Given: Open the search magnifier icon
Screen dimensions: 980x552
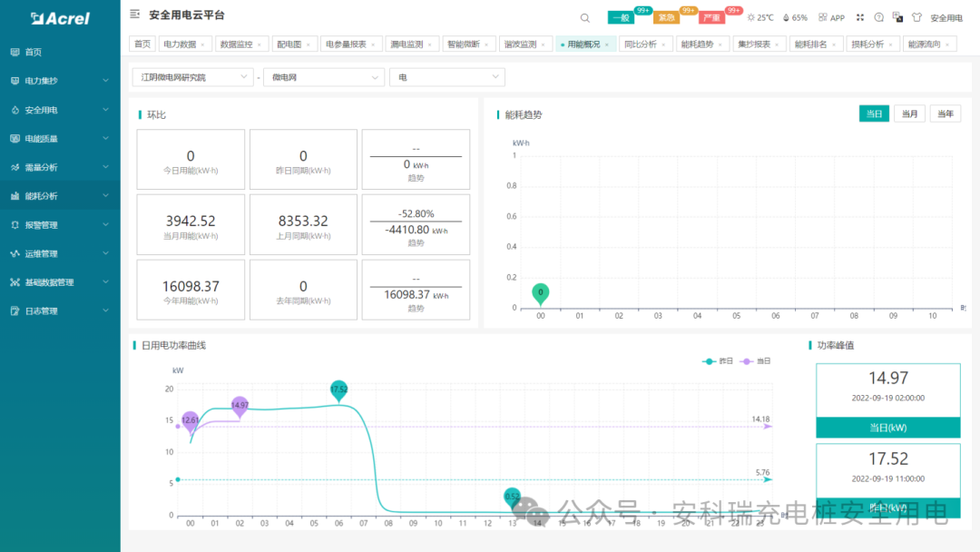Looking at the screenshot, I should [x=585, y=18].
